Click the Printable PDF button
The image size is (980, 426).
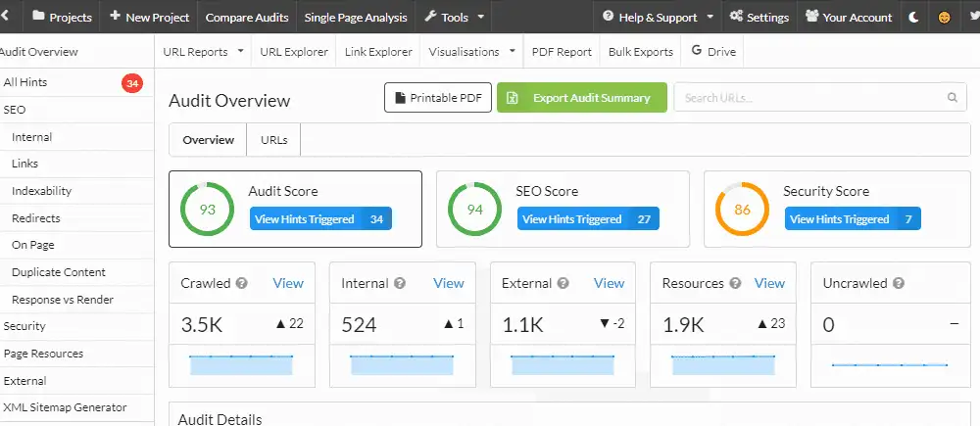(437, 98)
